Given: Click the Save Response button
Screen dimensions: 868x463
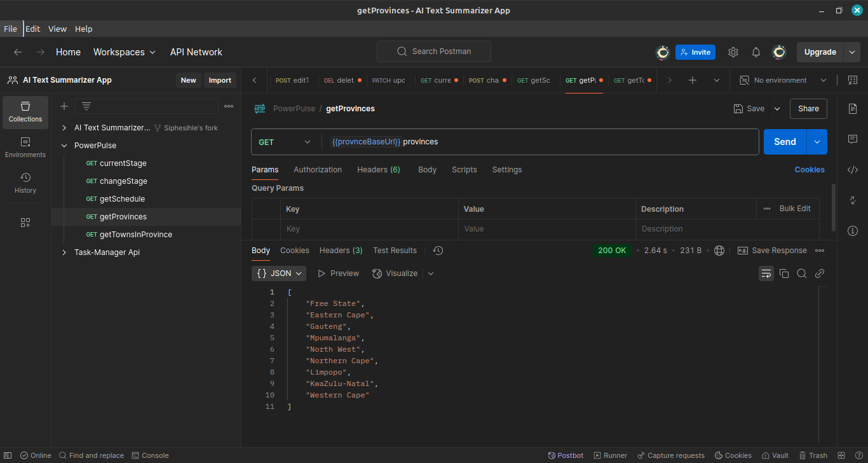Looking at the screenshot, I should tap(772, 251).
